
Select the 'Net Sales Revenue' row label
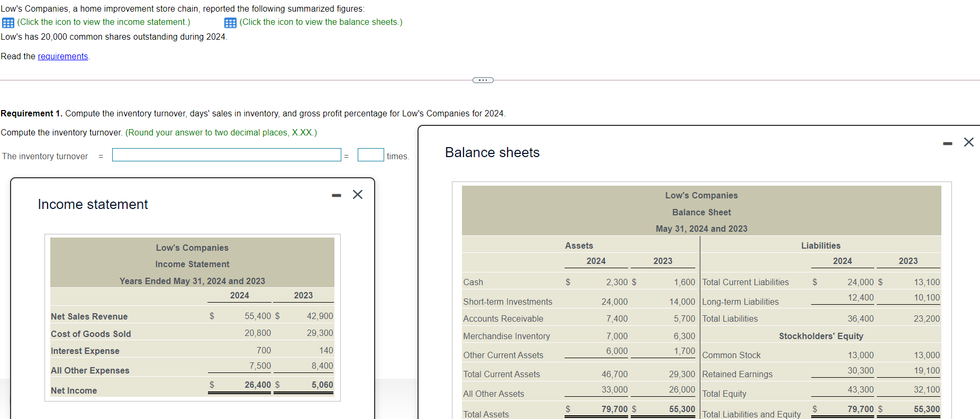tap(89, 316)
